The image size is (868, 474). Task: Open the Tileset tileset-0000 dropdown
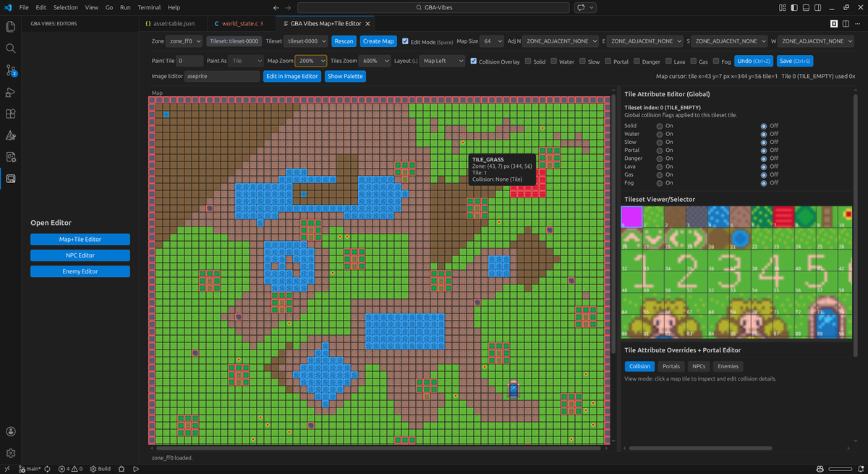click(307, 41)
